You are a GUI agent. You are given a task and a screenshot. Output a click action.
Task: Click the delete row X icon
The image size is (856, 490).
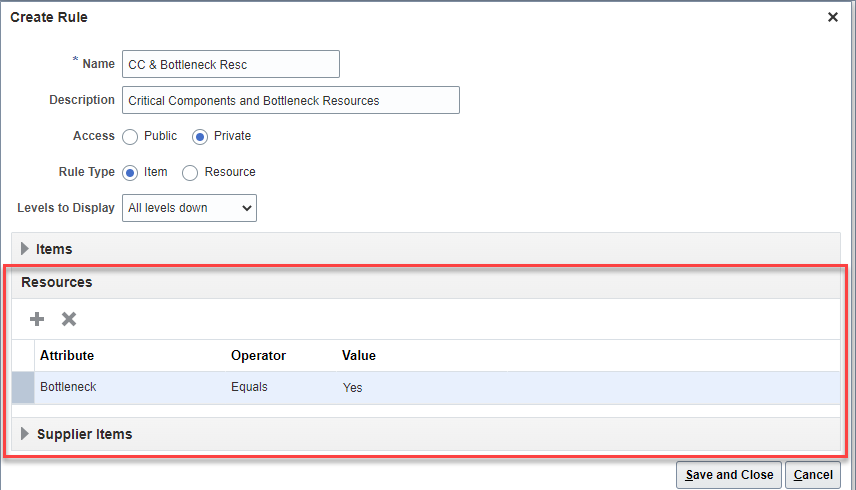(x=69, y=319)
